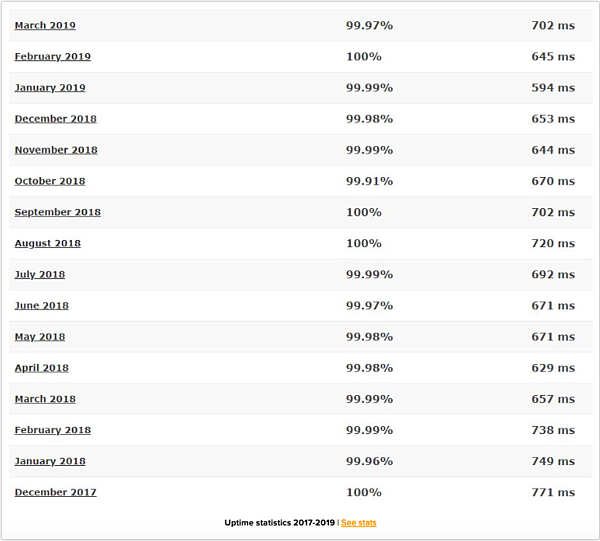Open the March 2018 link
This screenshot has width=600, height=541.
pyautogui.click(x=45, y=399)
